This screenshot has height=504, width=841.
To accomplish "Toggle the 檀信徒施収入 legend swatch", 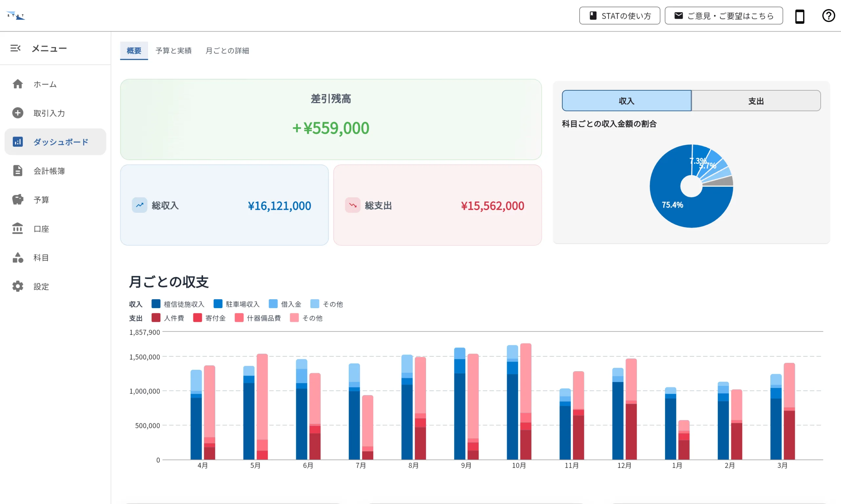I will pos(156,304).
